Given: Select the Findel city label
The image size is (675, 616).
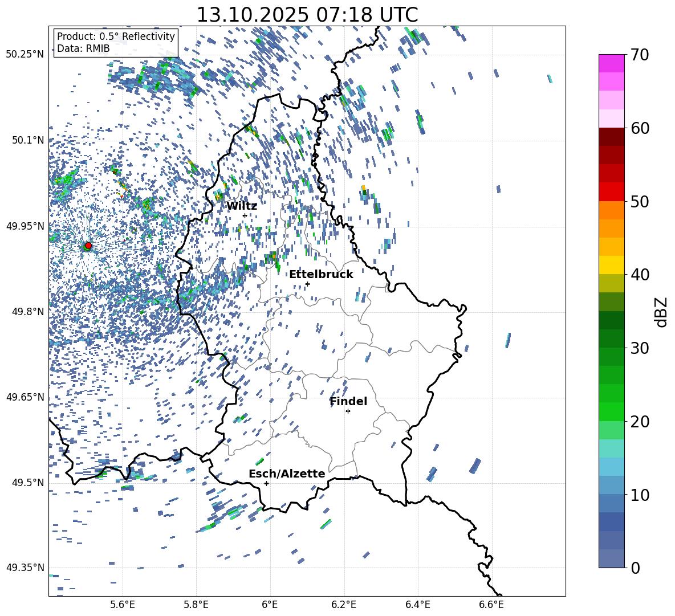Looking at the screenshot, I should point(348,402).
